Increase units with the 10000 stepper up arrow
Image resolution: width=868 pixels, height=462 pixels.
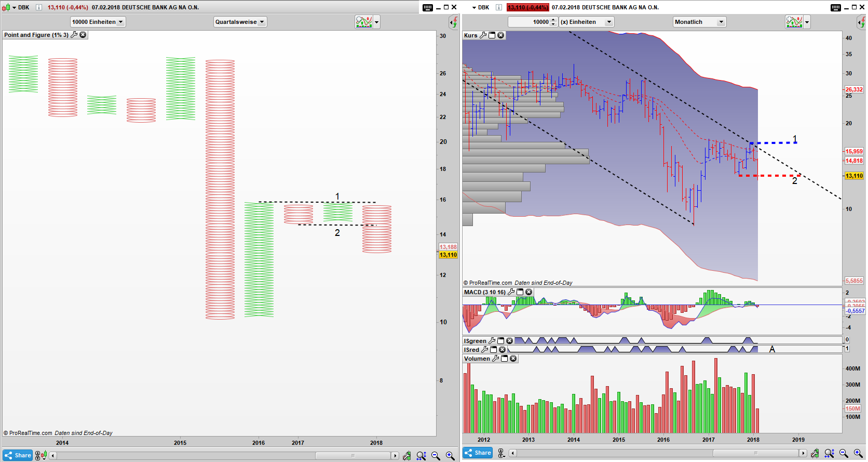(x=553, y=20)
